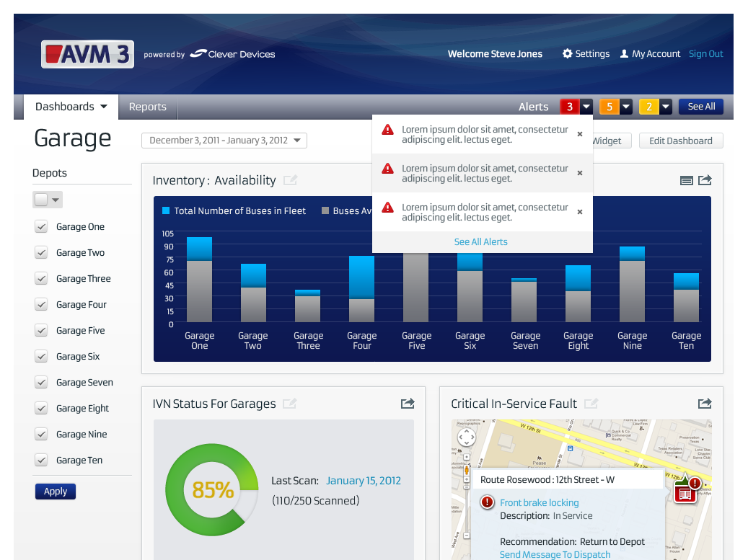Click the fault exclamation icon in popup

coord(487,502)
